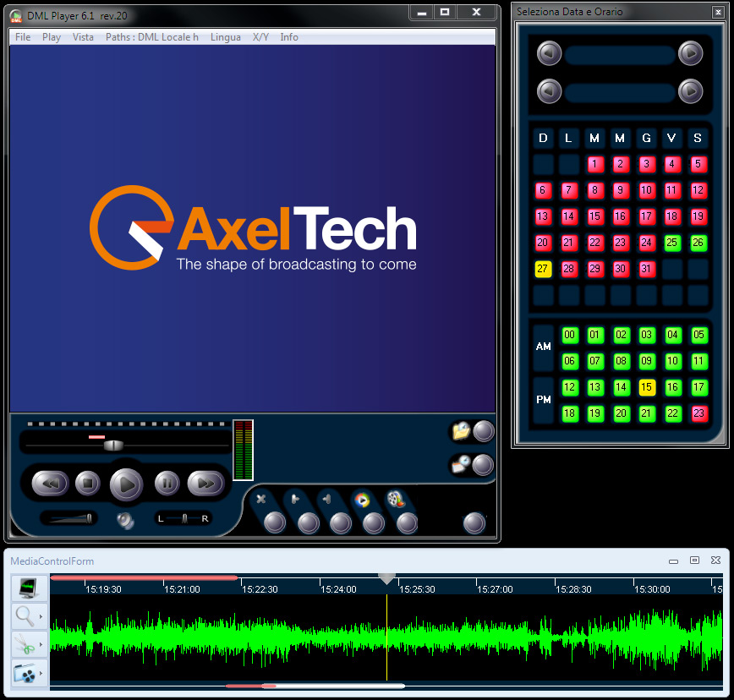
Task: Click the open folder icon
Action: (x=461, y=431)
